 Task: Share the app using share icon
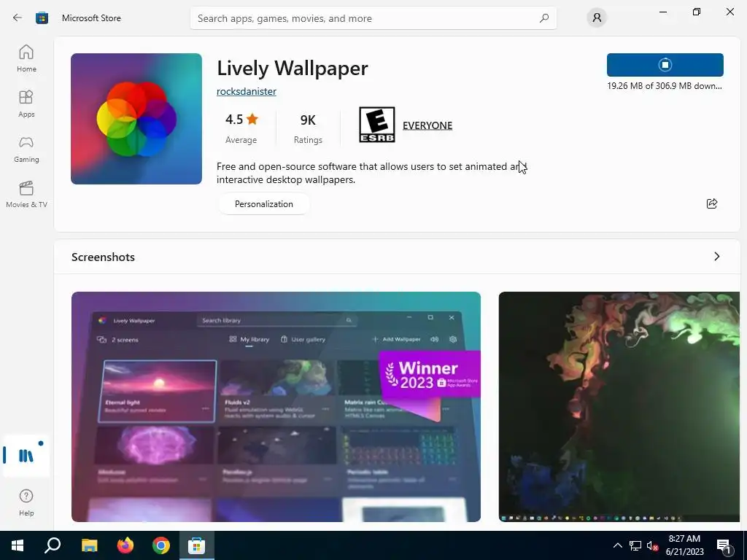pos(712,204)
